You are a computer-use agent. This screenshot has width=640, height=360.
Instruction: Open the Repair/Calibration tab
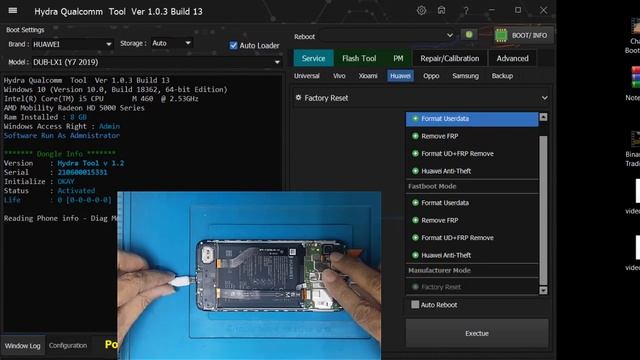click(x=450, y=58)
